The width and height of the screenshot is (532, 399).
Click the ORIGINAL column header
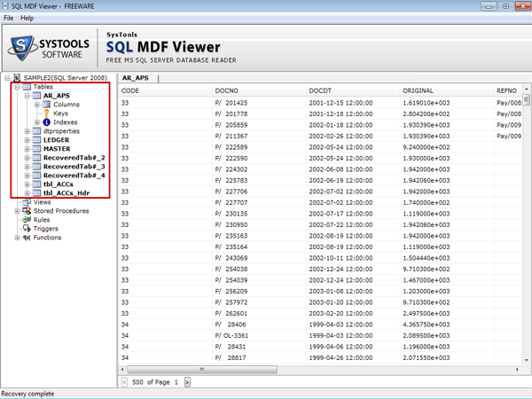coord(447,90)
